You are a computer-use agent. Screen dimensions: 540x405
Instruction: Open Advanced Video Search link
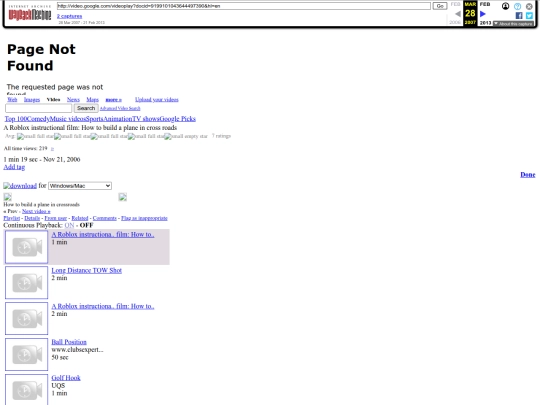coord(120,108)
